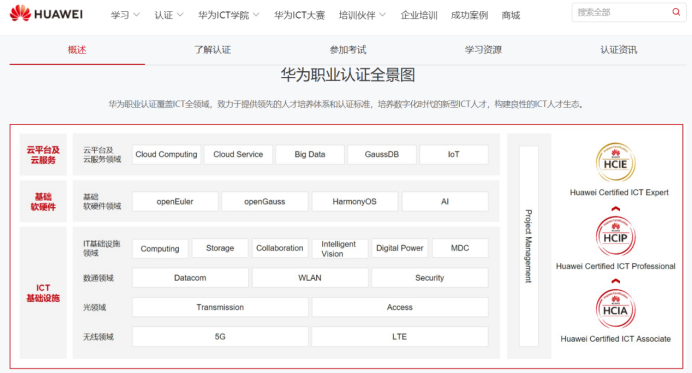692x373 pixels.
Task: Click the IT基础设施领域 row label
Action: coord(102,249)
